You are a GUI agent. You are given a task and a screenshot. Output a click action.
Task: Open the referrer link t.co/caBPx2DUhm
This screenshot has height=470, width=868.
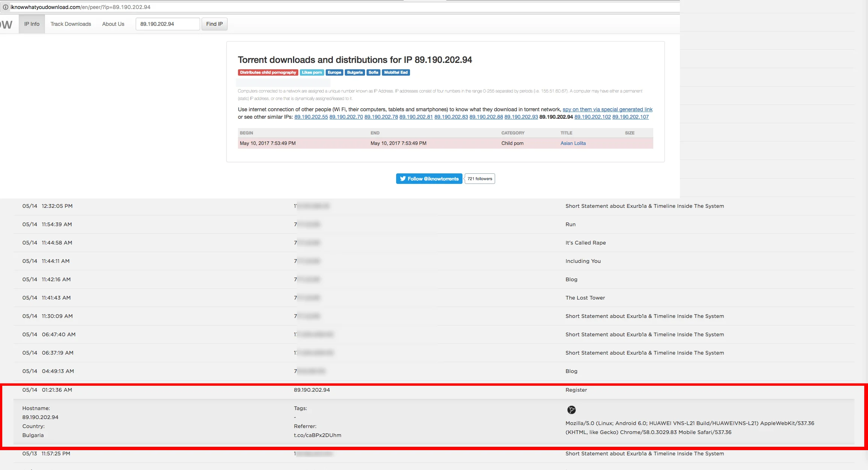coord(317,435)
